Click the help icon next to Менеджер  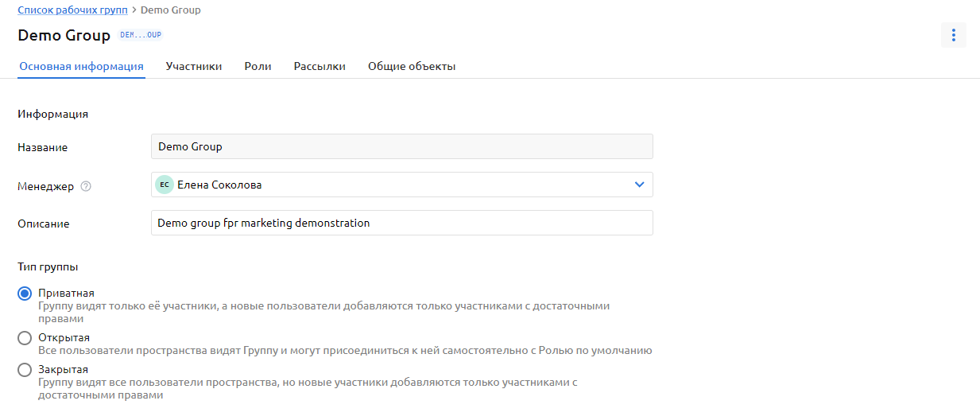[86, 186]
